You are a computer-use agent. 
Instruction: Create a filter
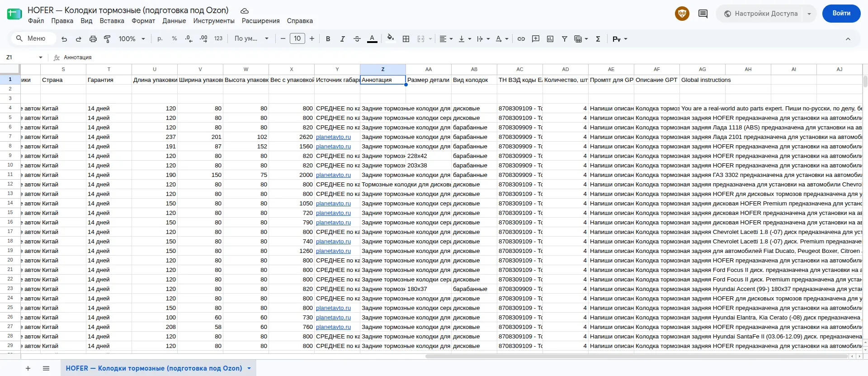pyautogui.click(x=565, y=39)
